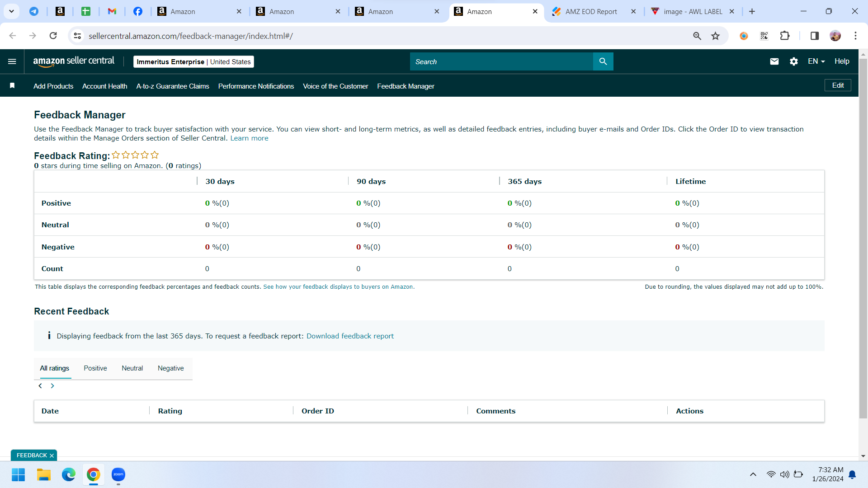Open the Chrome three-dot menu

coord(855,36)
